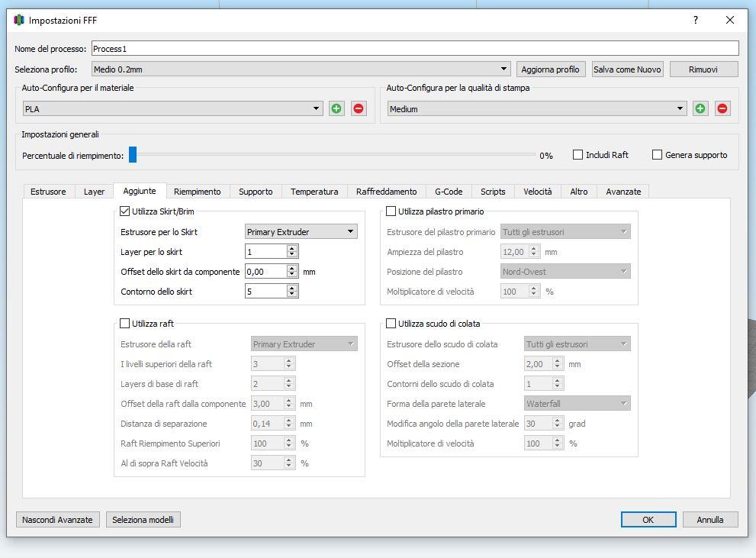Increase Layer per lo skirt stepper arrow
Image resolution: width=756 pixels, height=558 pixels.
(292, 248)
